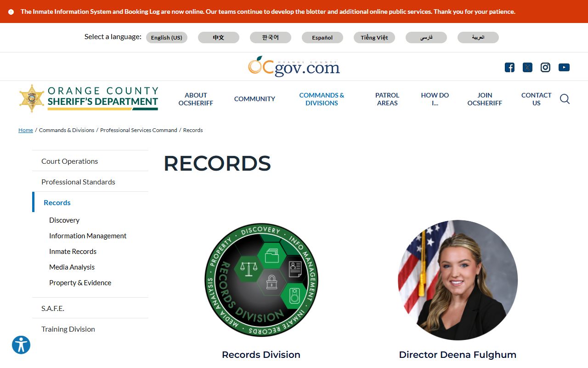Select Tiếng Việt language button
The width and height of the screenshot is (588, 368).
click(x=374, y=38)
